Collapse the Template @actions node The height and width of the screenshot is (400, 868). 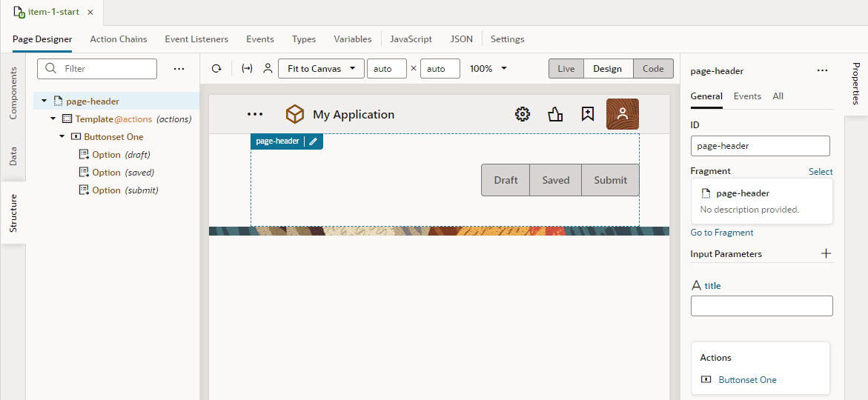click(53, 119)
